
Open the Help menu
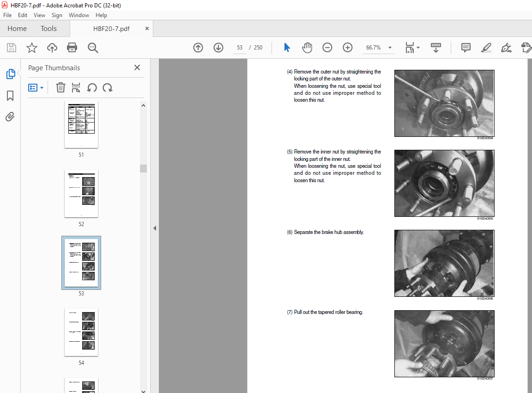(101, 15)
